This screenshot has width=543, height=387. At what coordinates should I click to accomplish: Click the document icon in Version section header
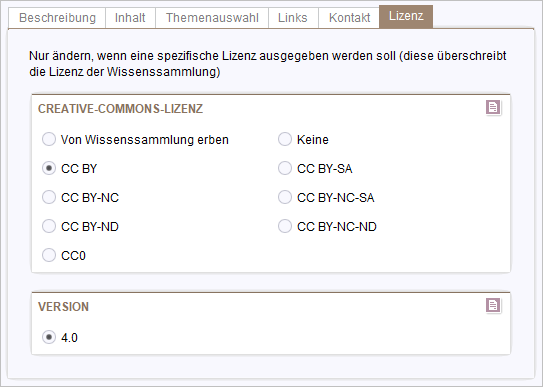(x=493, y=305)
